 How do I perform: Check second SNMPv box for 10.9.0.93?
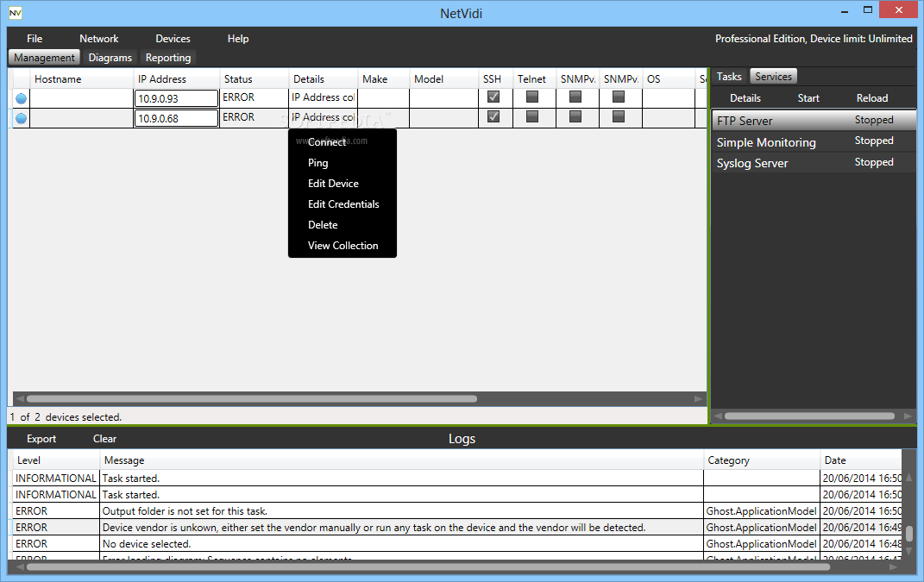[619, 97]
